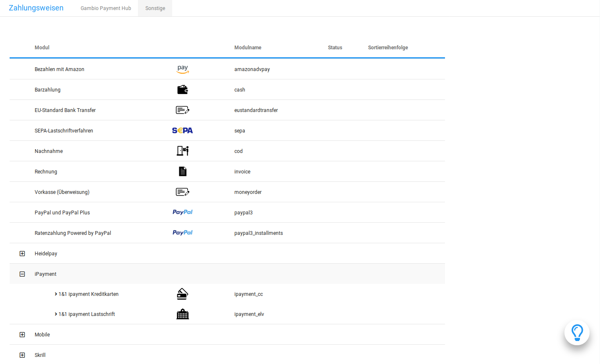Expand the Heidelpay module group
Viewport: 600px width, 364px height.
[x=22, y=254]
